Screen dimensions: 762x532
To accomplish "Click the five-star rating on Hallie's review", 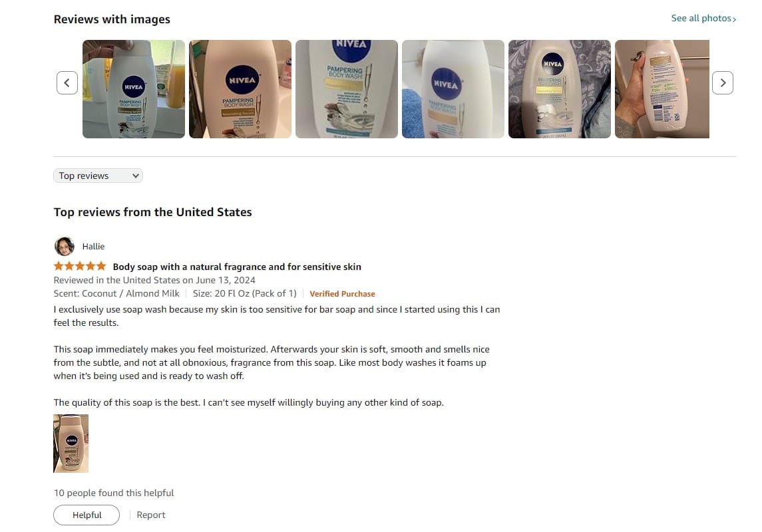I will pyautogui.click(x=80, y=266).
